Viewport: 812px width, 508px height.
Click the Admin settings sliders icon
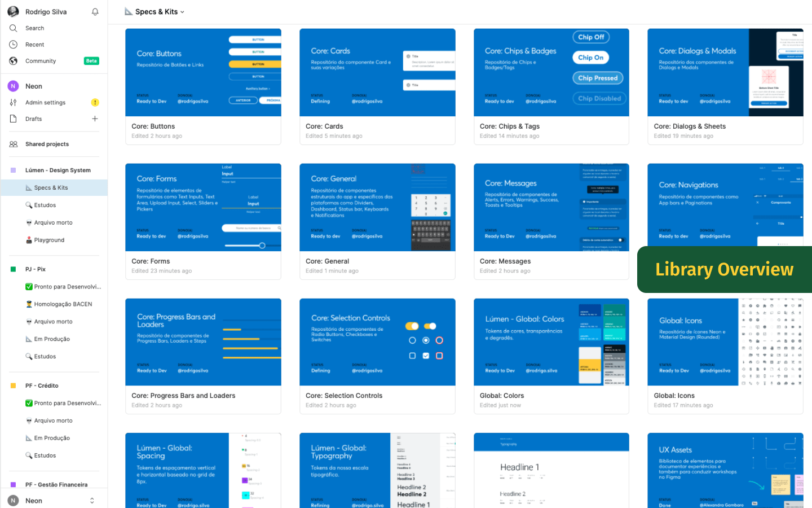(x=13, y=103)
